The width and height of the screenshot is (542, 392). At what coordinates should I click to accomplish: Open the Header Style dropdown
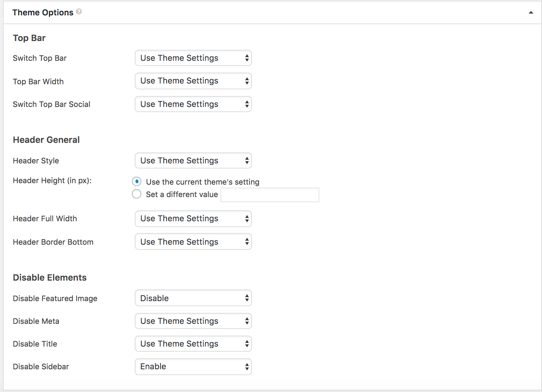[193, 160]
